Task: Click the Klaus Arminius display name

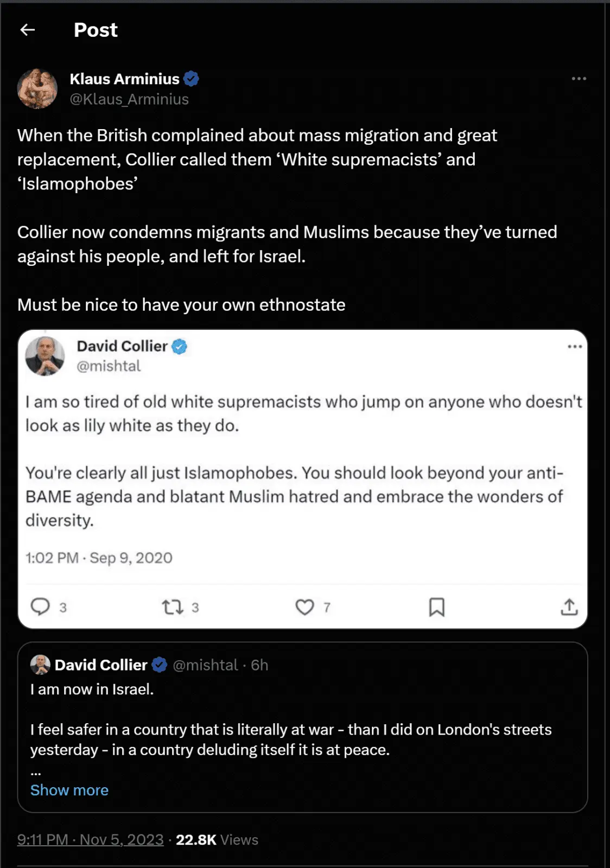Action: [x=124, y=79]
